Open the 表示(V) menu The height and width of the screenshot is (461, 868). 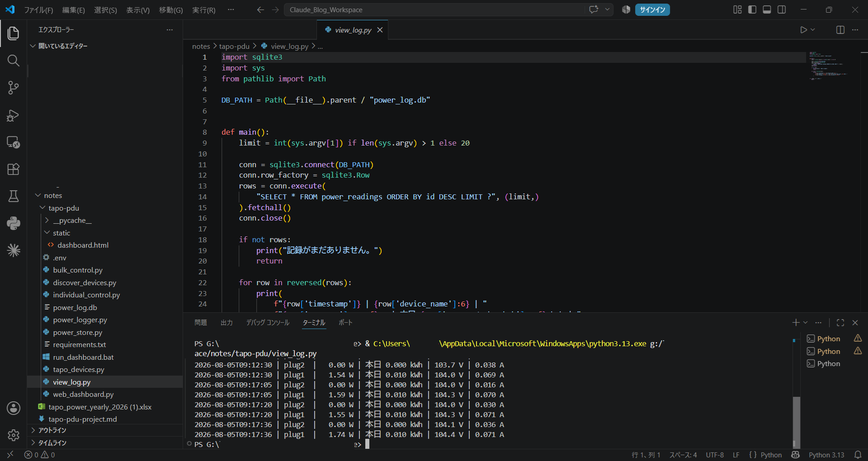pyautogui.click(x=137, y=10)
